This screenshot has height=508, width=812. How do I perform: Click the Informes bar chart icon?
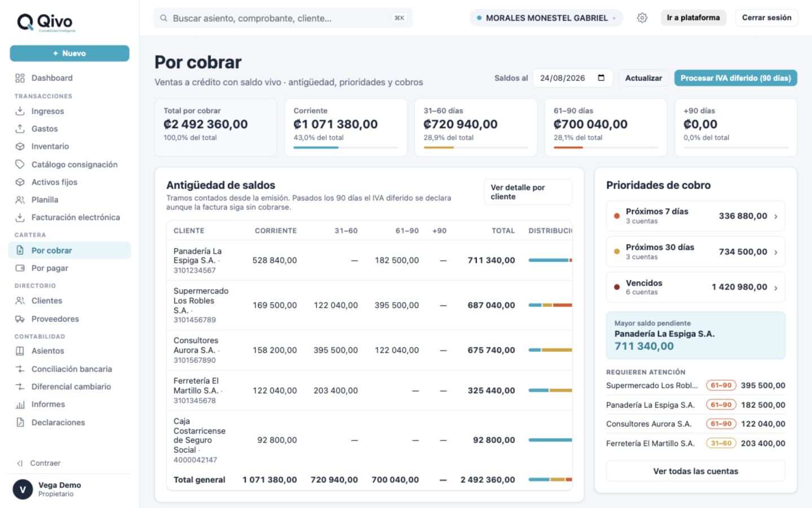click(x=20, y=404)
